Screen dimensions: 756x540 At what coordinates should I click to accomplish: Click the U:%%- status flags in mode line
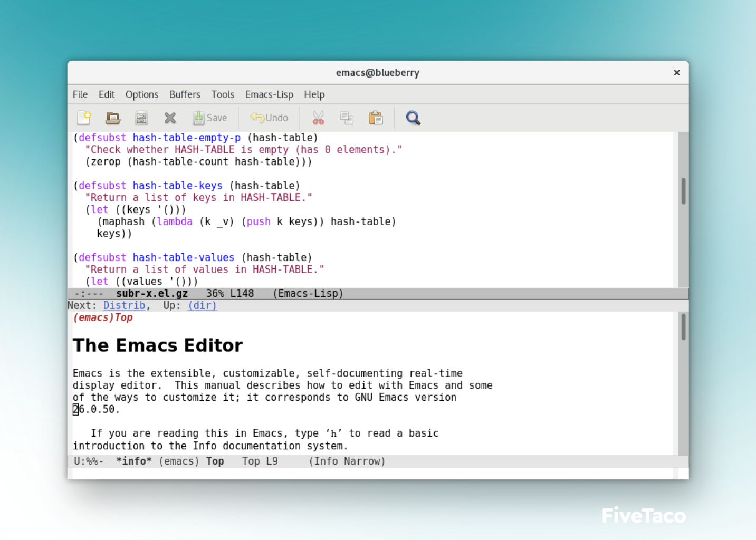(88, 461)
